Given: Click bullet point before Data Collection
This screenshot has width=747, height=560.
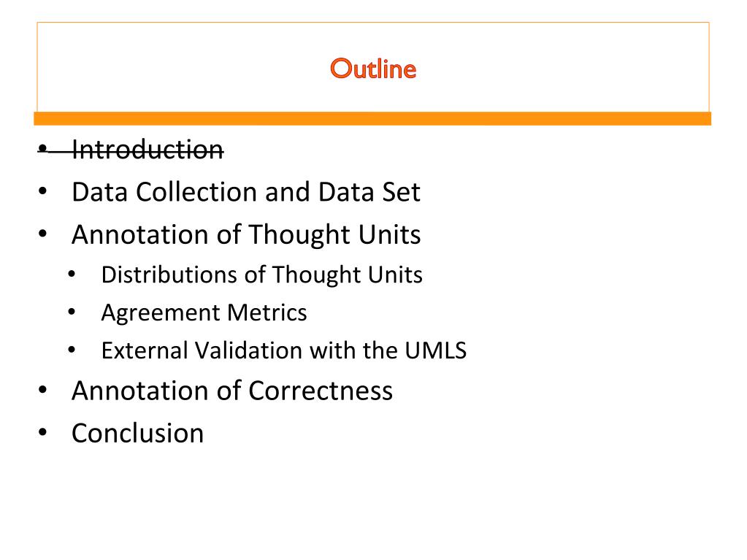Looking at the screenshot, I should pos(43,191).
